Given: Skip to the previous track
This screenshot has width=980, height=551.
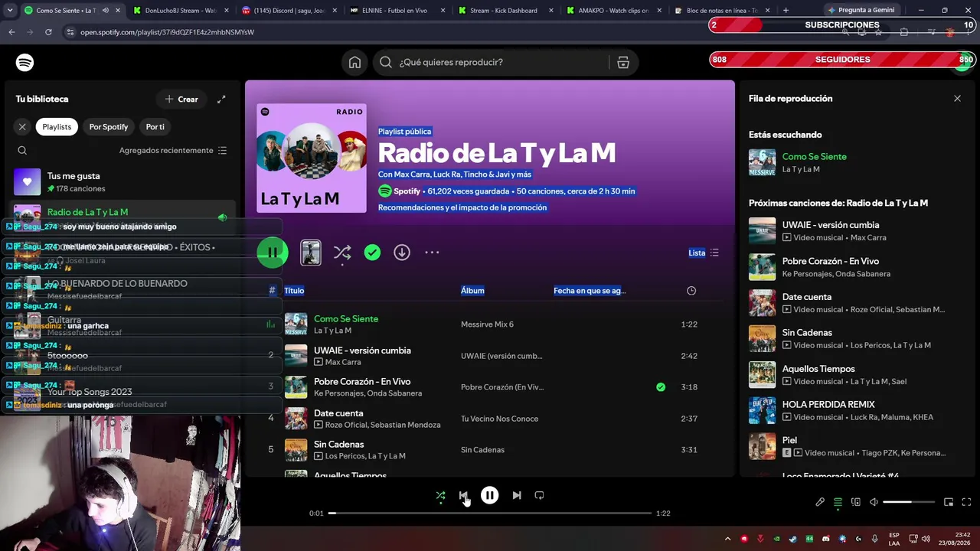Looking at the screenshot, I should [x=463, y=496].
